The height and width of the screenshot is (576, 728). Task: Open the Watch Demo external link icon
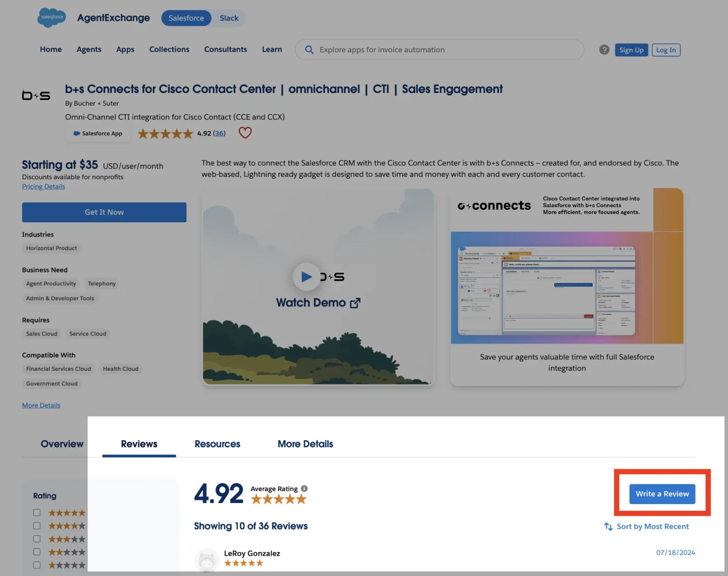pos(355,303)
